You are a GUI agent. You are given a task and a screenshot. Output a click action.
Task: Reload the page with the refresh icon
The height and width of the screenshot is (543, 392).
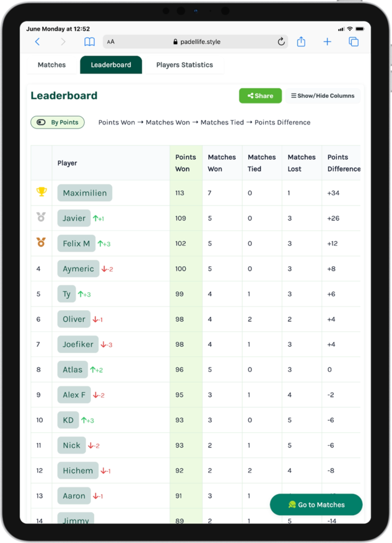click(x=281, y=41)
